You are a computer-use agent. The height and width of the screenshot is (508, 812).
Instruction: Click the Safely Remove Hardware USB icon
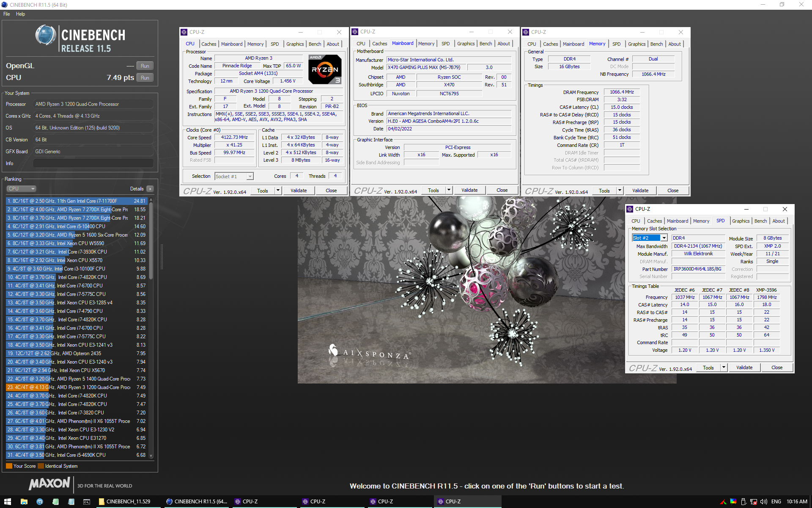[743, 502]
